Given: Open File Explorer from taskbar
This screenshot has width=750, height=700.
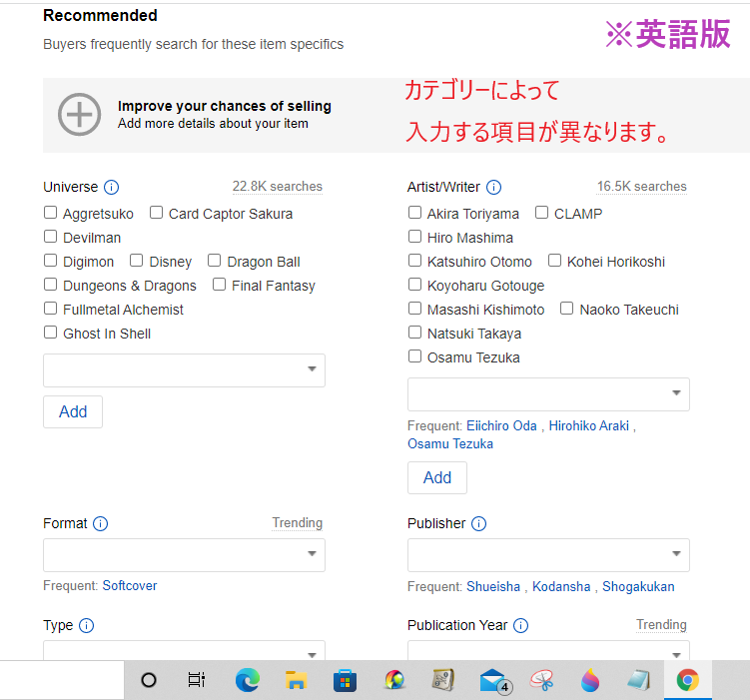Looking at the screenshot, I should [x=296, y=680].
